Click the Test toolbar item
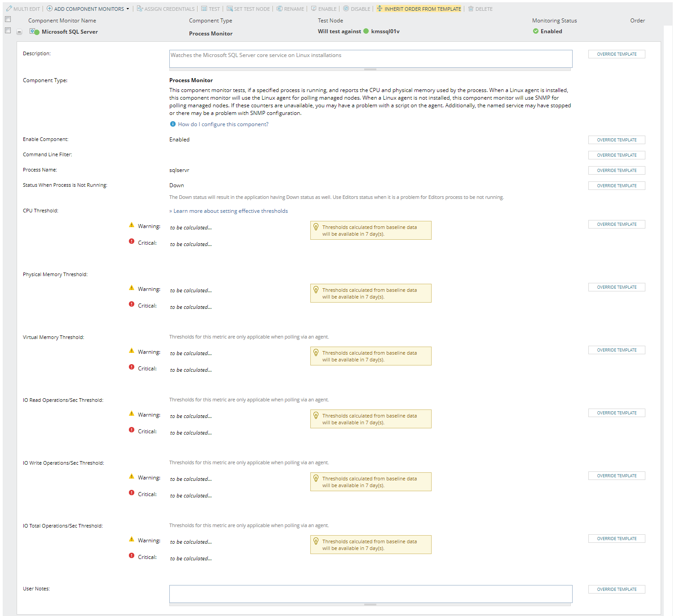675x616 pixels. (210, 9)
